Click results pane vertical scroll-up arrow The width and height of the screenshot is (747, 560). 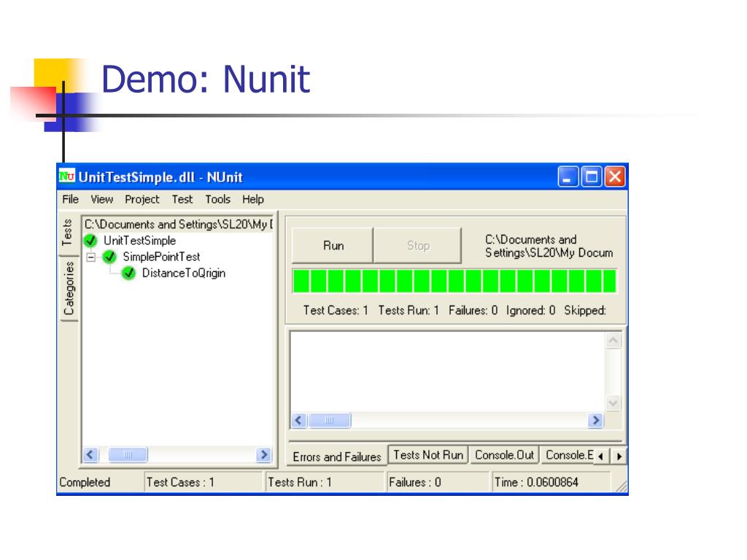click(x=613, y=341)
